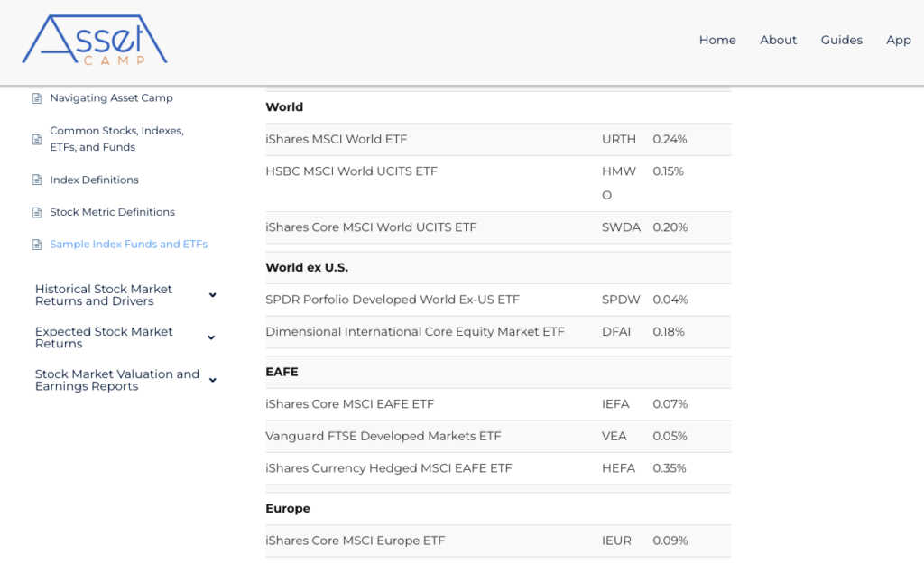Go to Stock Metric Definitions page
The height and width of the screenshot is (564, 924).
coord(113,212)
